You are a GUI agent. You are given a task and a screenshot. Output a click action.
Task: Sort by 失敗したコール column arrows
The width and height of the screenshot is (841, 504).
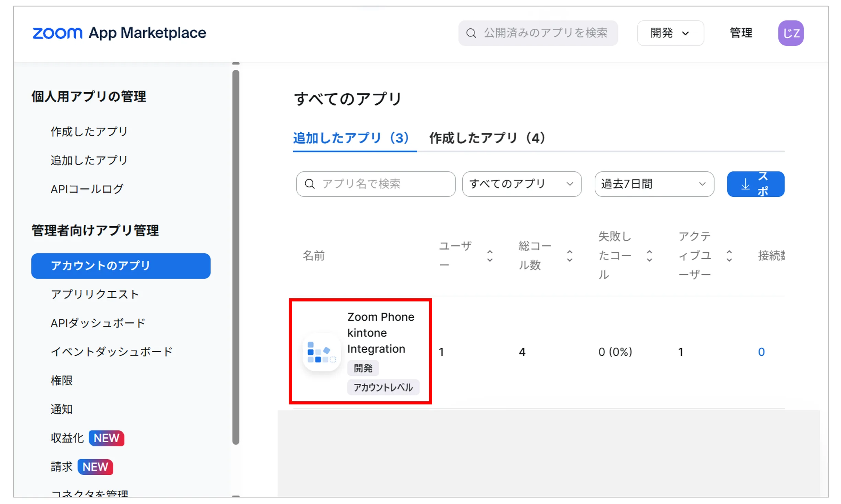point(649,256)
